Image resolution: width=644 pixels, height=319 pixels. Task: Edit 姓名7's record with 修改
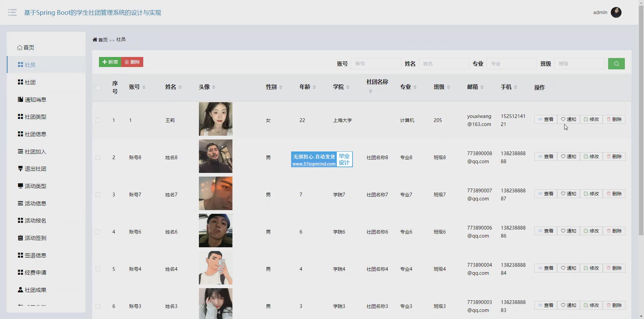point(591,194)
